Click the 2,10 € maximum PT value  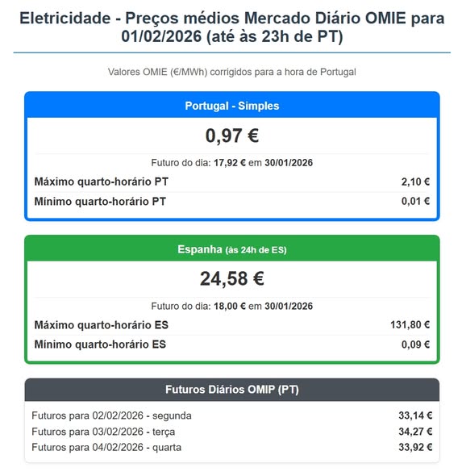point(415,182)
